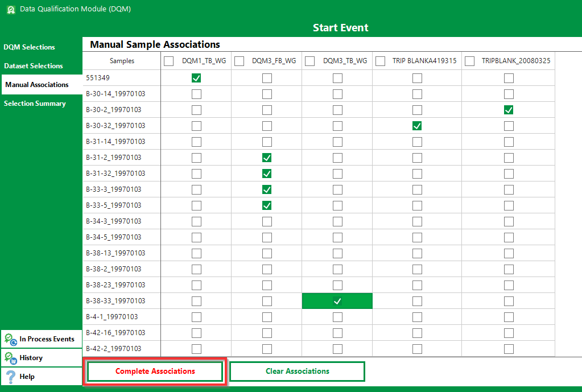The image size is (582, 392).
Task: Uncheck TRIP BLANKA419315 association for B-30-32_19970103
Action: point(417,126)
